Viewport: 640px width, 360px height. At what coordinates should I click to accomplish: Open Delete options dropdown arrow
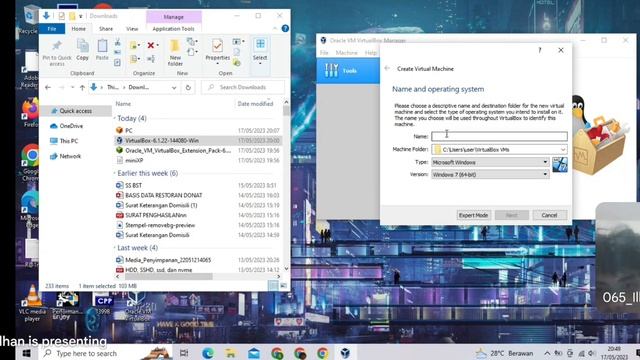158,45
